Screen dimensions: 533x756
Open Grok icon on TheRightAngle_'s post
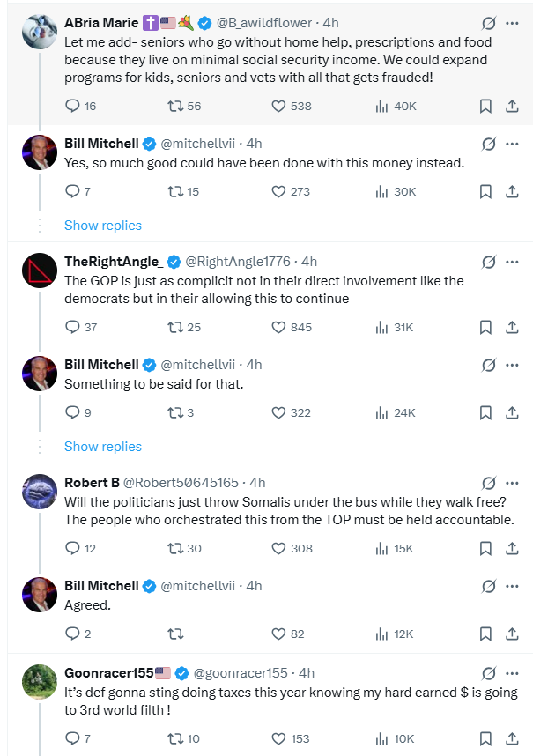click(x=488, y=262)
